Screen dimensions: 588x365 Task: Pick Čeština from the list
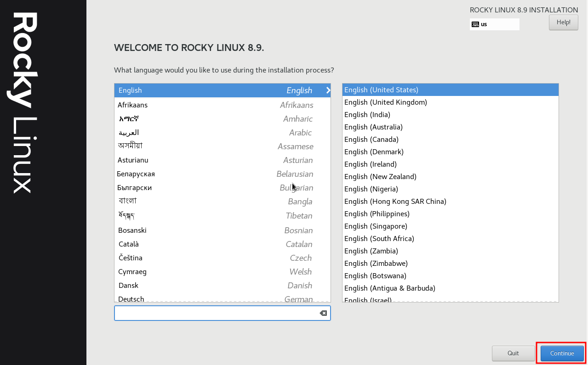coord(223,258)
